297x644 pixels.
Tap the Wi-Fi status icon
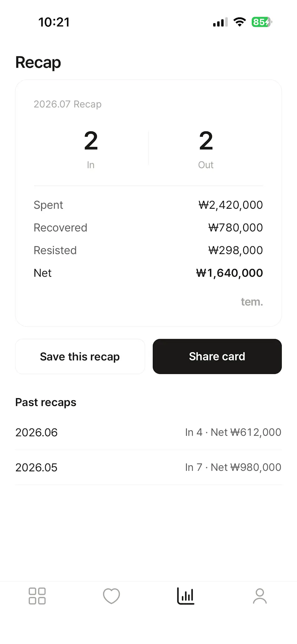click(x=240, y=22)
